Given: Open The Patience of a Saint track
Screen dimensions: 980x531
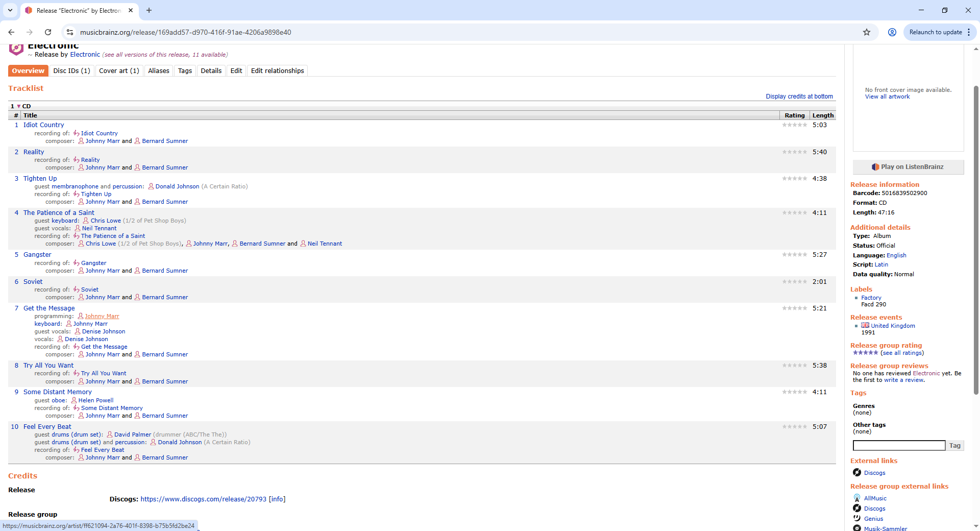Looking at the screenshot, I should (x=59, y=213).
